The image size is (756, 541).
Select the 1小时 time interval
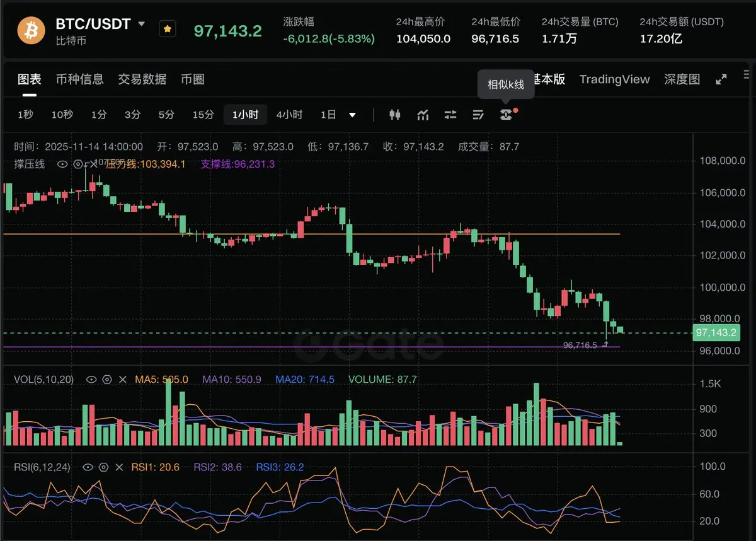[x=245, y=115]
